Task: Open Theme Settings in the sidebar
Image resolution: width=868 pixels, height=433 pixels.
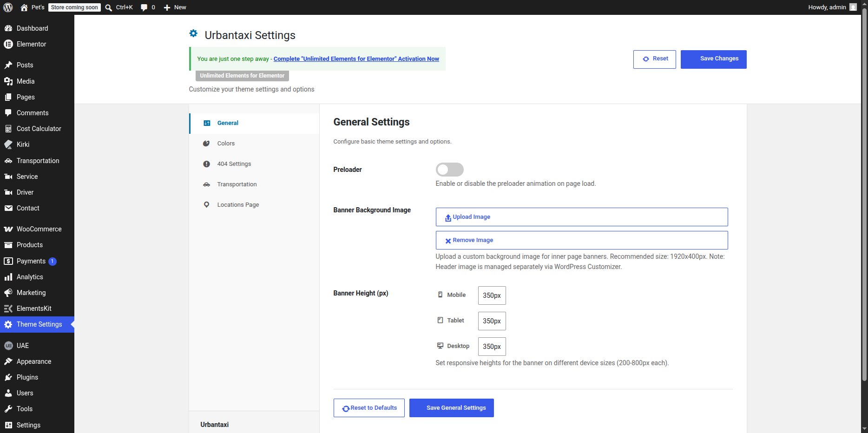Action: tap(37, 324)
